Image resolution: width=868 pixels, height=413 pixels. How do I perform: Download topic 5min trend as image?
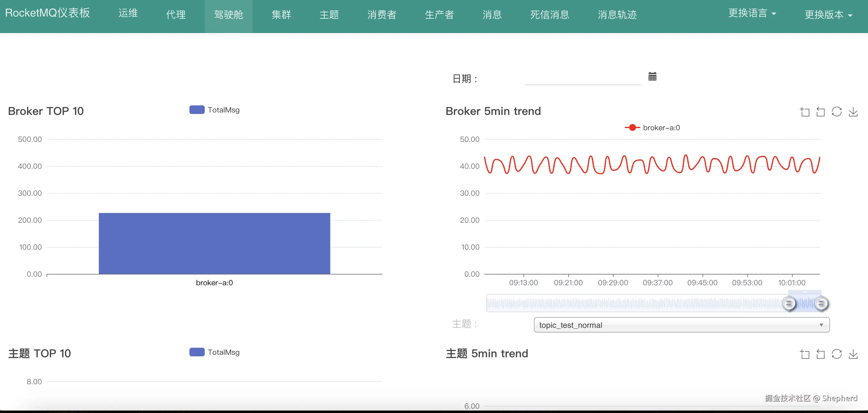853,354
